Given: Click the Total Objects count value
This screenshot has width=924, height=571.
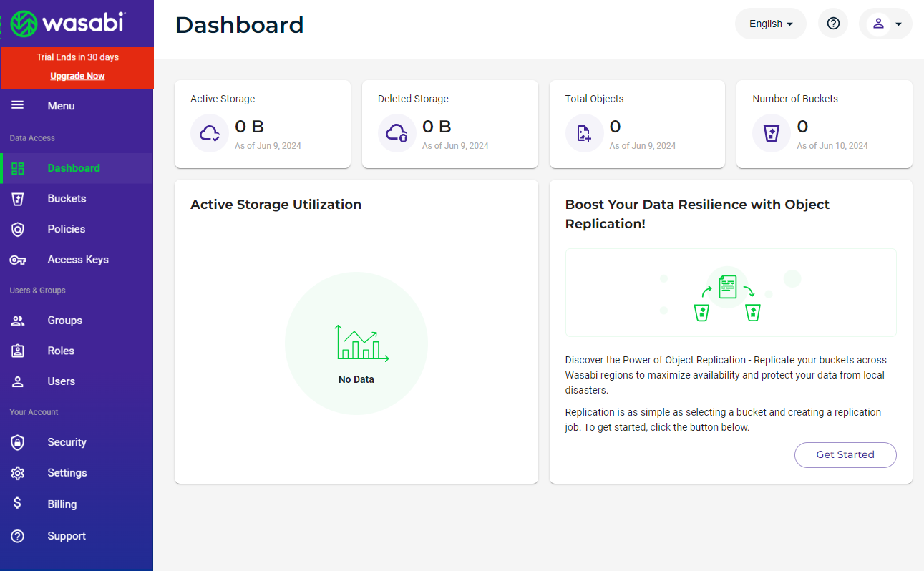Looking at the screenshot, I should (x=616, y=127).
